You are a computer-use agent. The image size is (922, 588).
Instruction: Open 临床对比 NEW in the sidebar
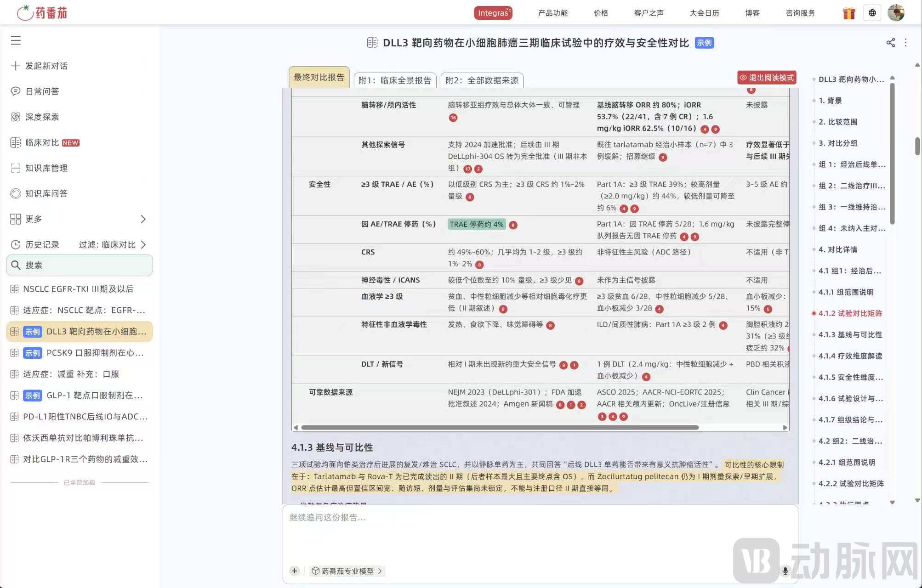point(52,142)
